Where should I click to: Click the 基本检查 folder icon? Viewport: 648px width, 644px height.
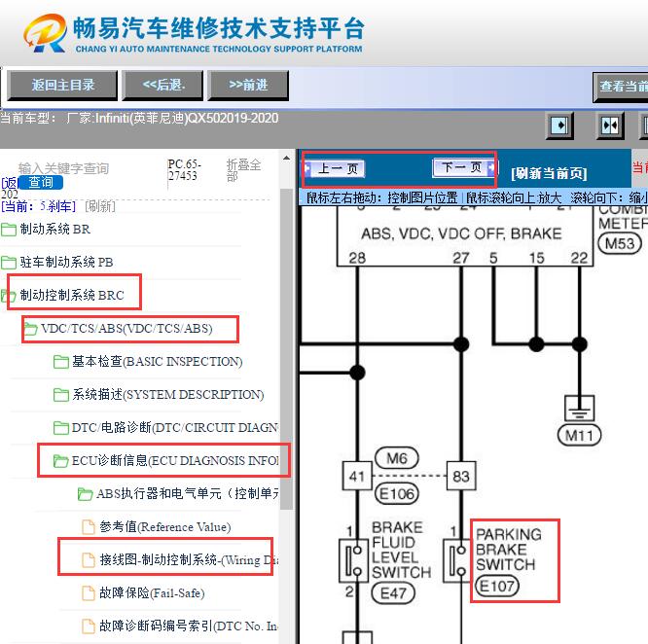tap(61, 362)
